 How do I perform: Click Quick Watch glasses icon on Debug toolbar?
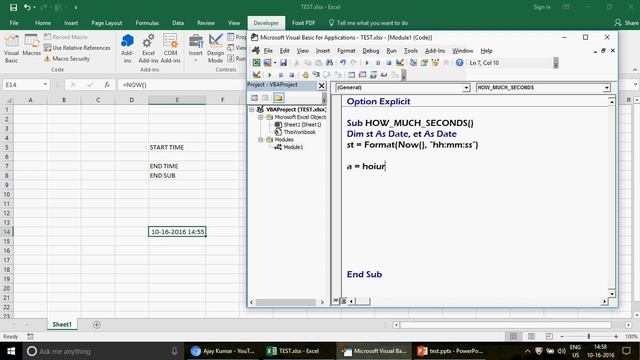click(384, 75)
